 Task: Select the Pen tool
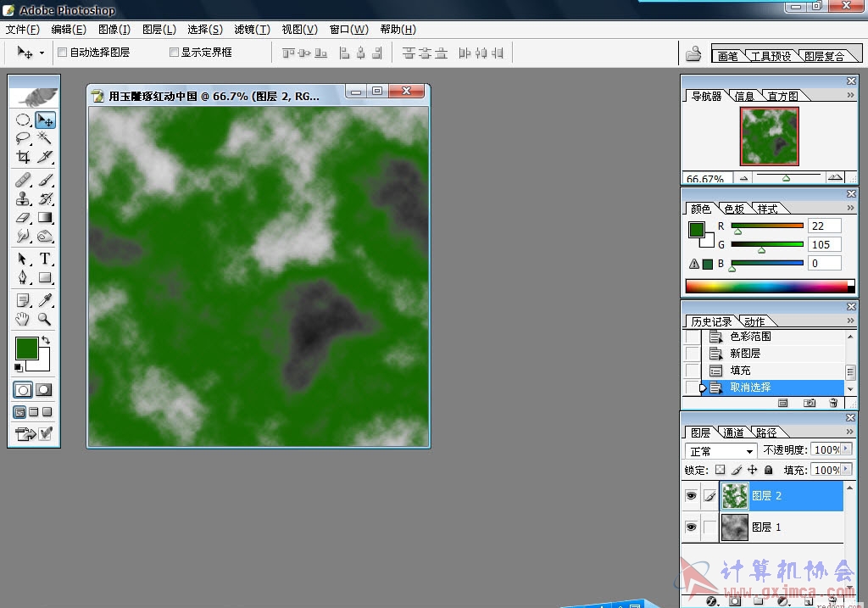[23, 277]
